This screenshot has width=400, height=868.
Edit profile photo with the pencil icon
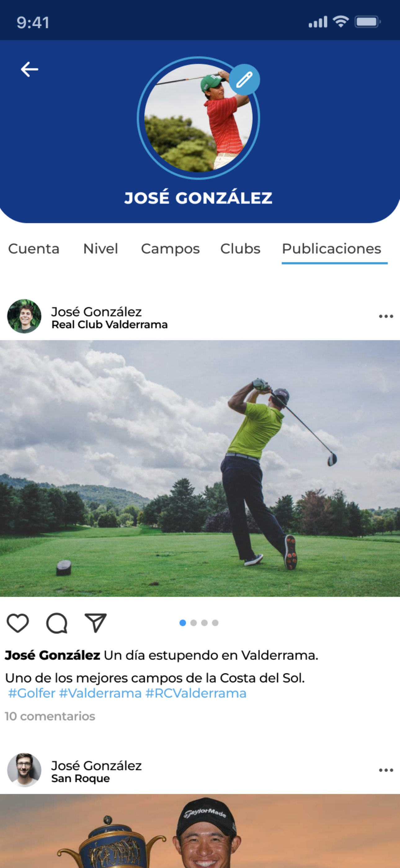(244, 80)
